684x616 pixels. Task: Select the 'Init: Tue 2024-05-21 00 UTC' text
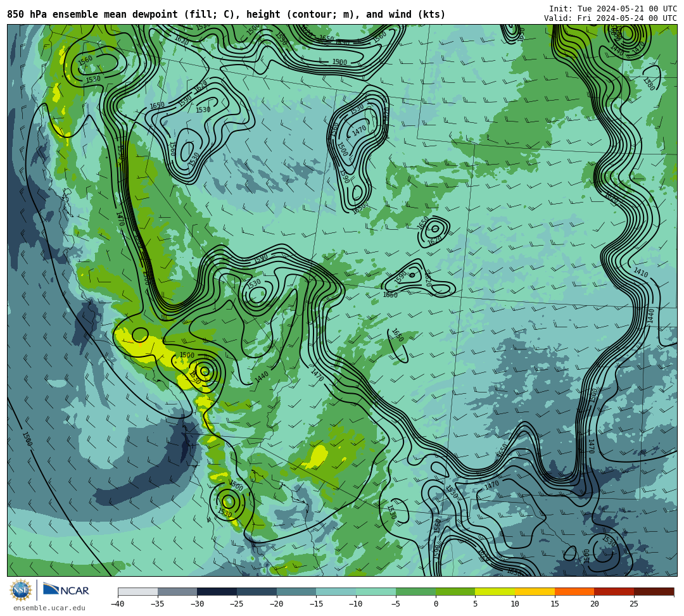(x=612, y=9)
